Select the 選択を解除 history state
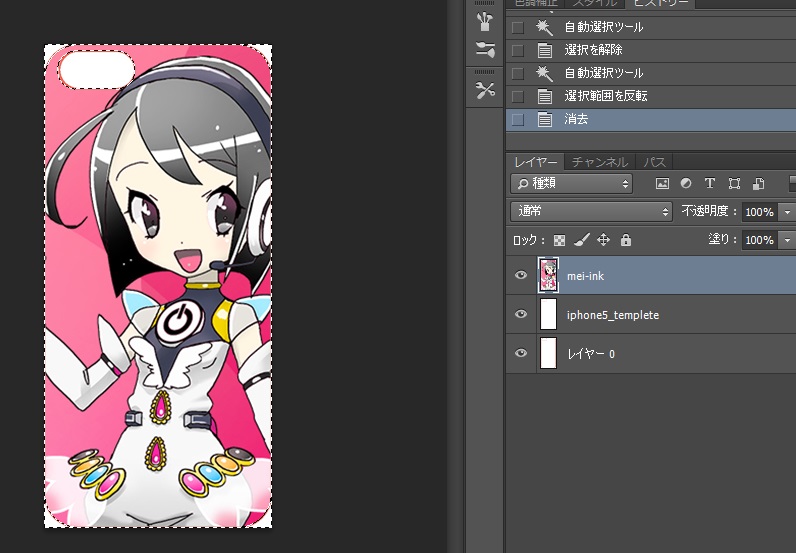The width and height of the screenshot is (796, 553). pyautogui.click(x=651, y=50)
